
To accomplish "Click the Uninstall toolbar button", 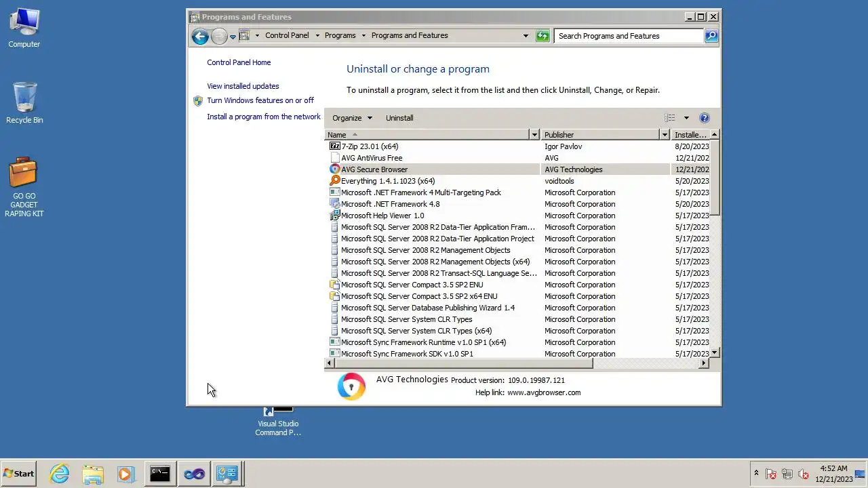I will click(399, 118).
